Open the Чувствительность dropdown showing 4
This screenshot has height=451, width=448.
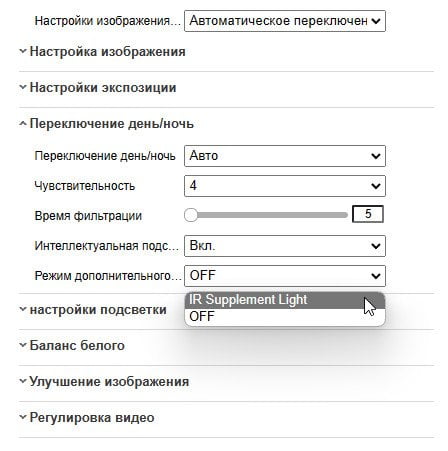285,186
